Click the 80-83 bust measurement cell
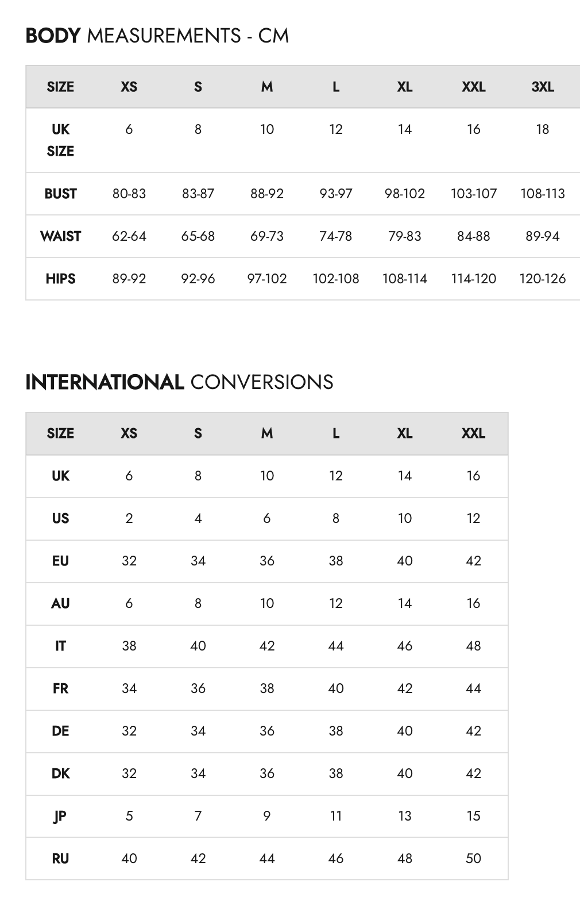Screen dimensions: 580x924 pos(129,194)
